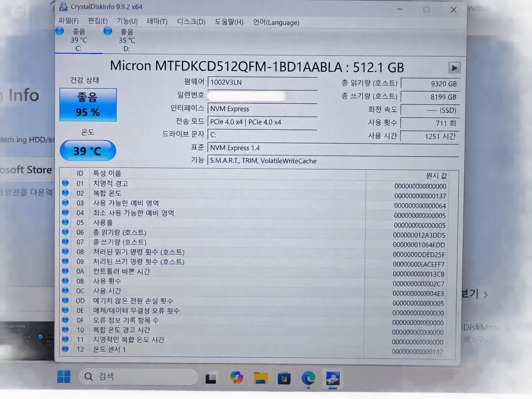Open the 디스크(D) menu
532x399 pixels.
coord(191,22)
